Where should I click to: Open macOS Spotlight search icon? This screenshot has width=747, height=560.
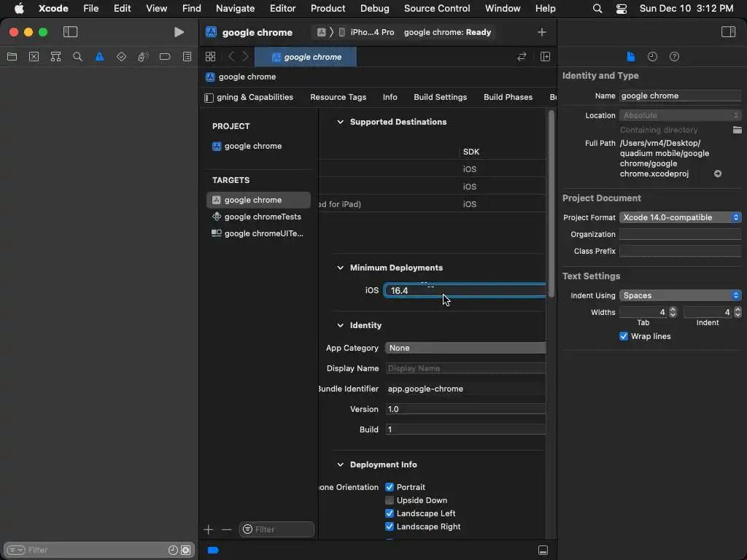pos(597,8)
